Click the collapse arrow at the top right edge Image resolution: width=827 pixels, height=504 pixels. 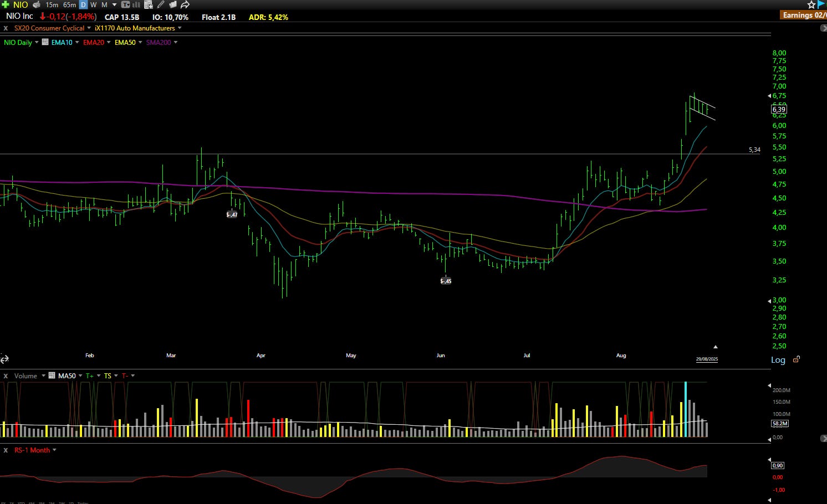pos(824,28)
